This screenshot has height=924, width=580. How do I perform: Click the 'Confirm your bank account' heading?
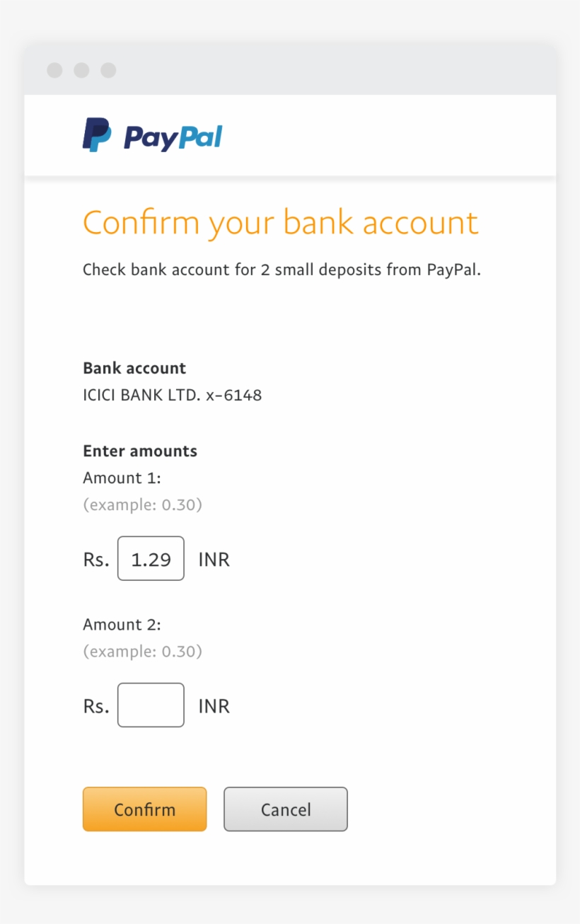tap(280, 223)
